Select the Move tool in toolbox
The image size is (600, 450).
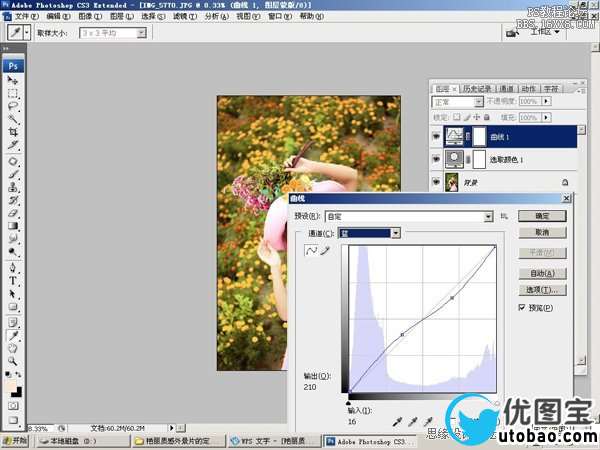(x=13, y=79)
